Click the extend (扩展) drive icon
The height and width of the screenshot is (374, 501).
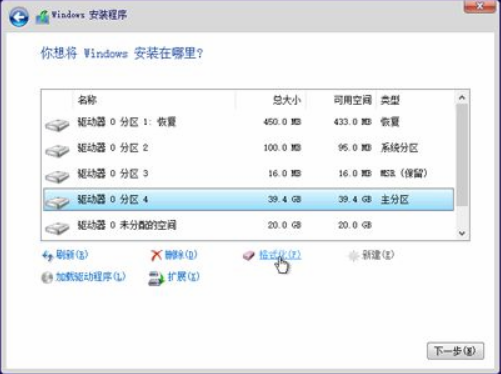[x=156, y=278]
